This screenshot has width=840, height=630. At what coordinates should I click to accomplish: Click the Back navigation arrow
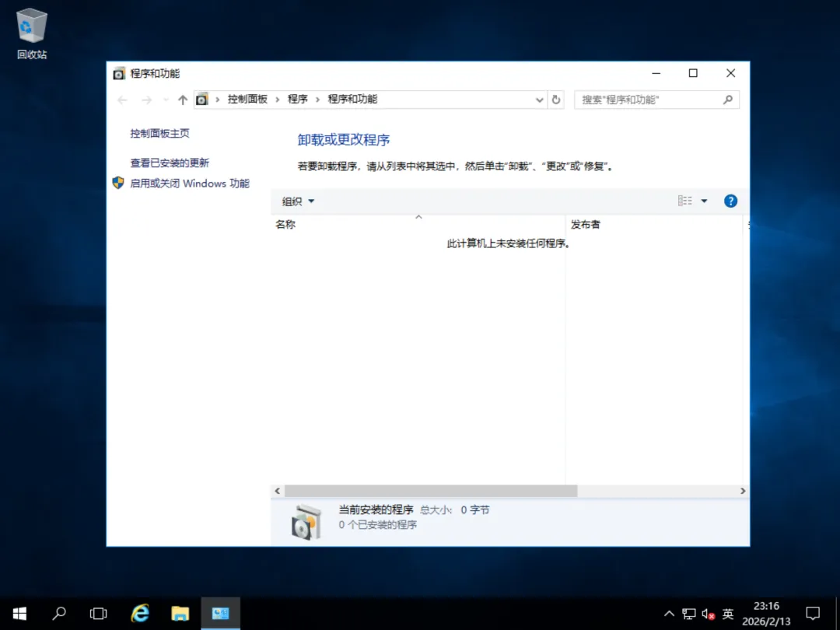pyautogui.click(x=122, y=100)
